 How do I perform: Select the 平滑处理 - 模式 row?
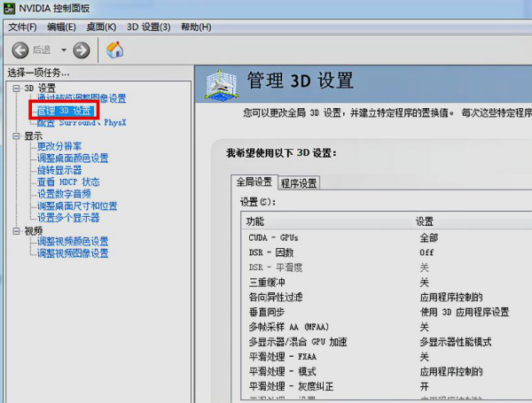click(x=387, y=372)
